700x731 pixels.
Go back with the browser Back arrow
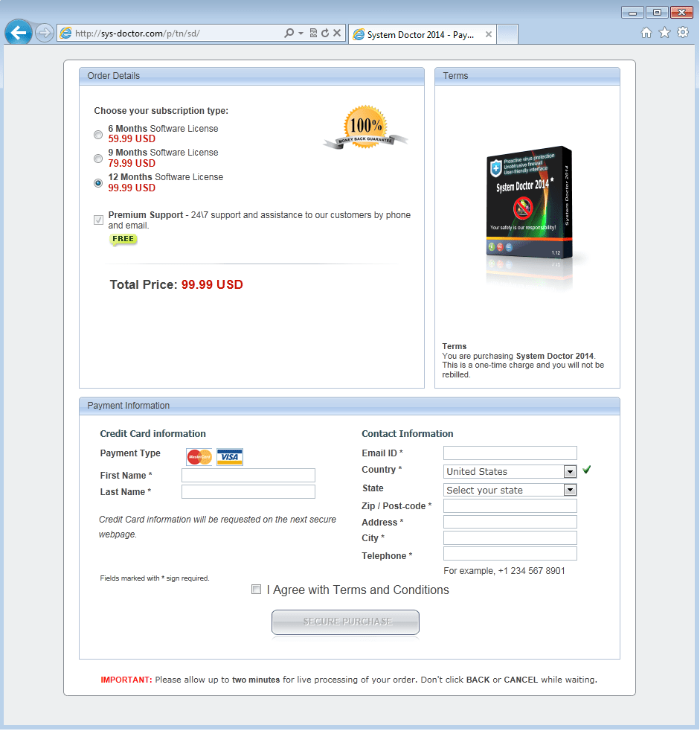(x=19, y=33)
